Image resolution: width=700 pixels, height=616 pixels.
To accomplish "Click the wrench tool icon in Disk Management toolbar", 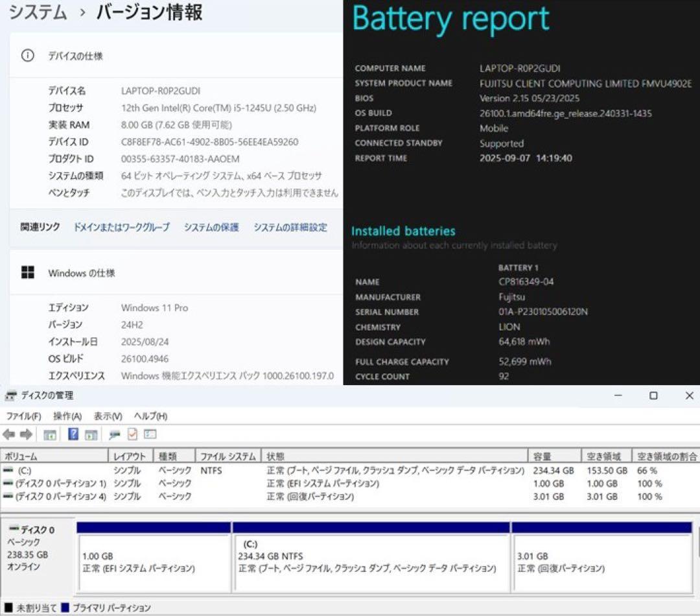I will tap(114, 434).
